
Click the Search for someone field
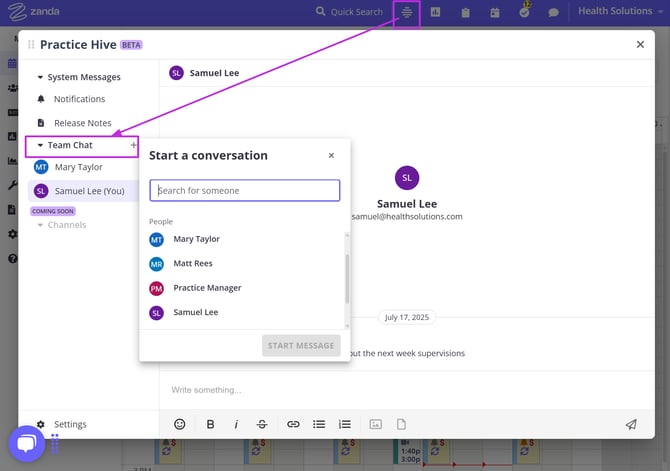coord(245,190)
